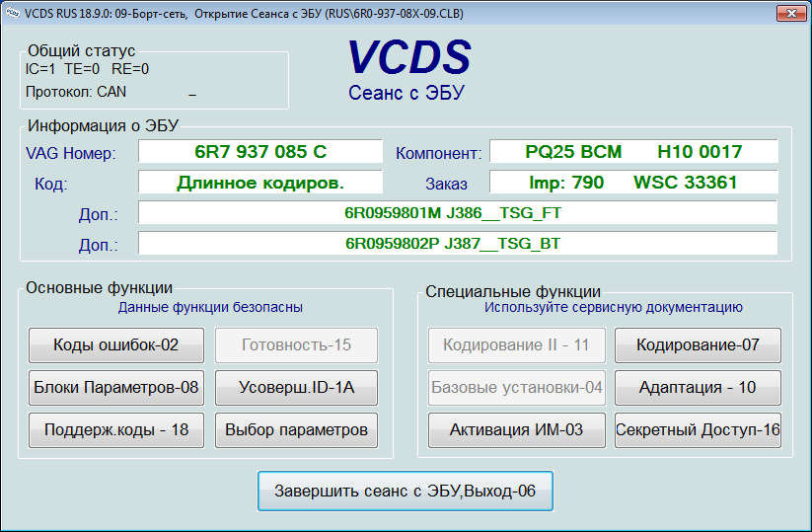Click the Компонент: label
This screenshot has height=532, width=812.
pos(439,153)
